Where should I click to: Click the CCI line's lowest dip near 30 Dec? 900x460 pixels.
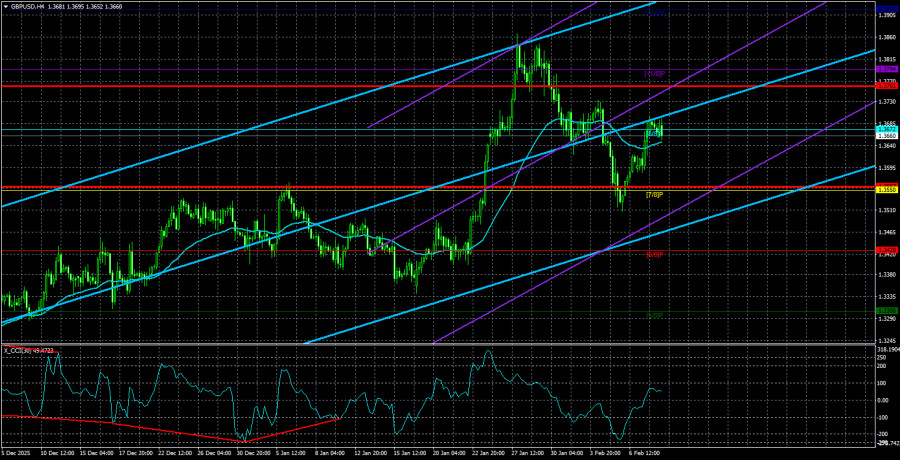pos(242,439)
